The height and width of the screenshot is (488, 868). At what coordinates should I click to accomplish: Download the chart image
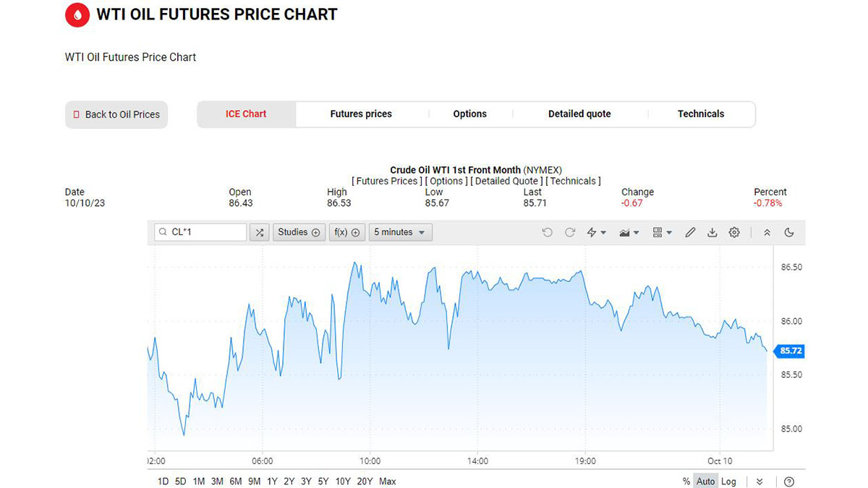point(712,232)
